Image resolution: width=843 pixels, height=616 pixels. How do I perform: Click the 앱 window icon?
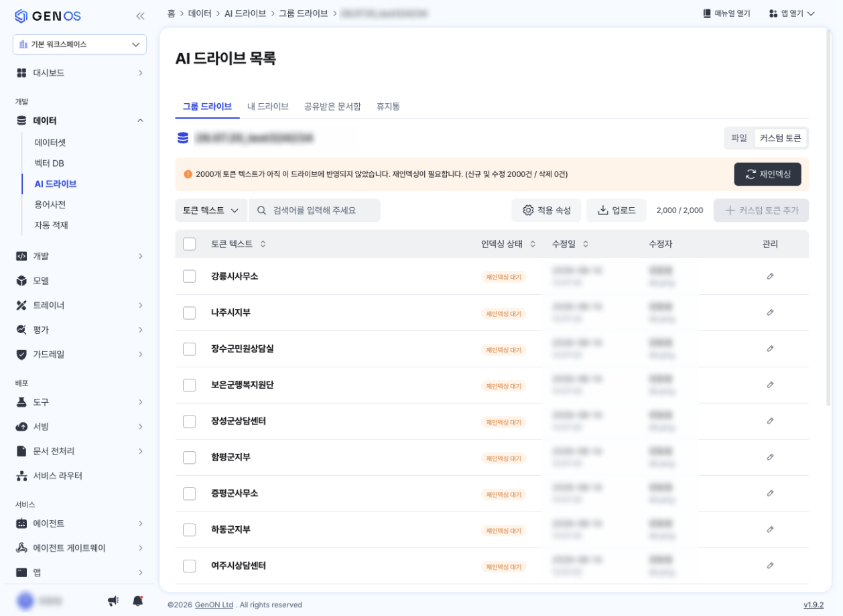(x=21, y=572)
